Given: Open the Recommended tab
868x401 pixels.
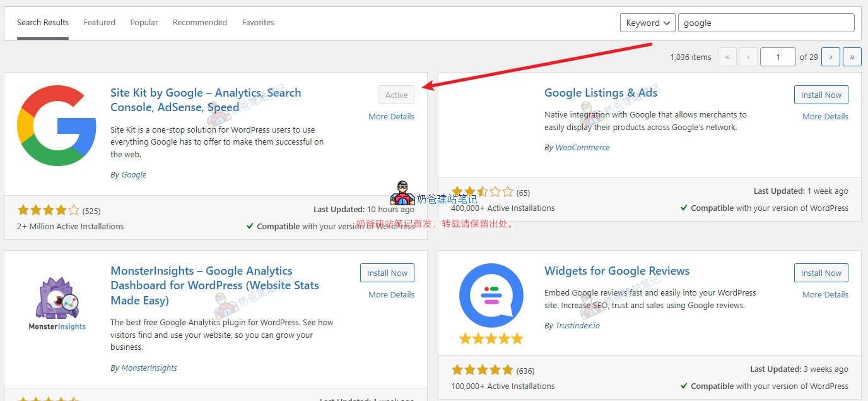Looking at the screenshot, I should (199, 22).
